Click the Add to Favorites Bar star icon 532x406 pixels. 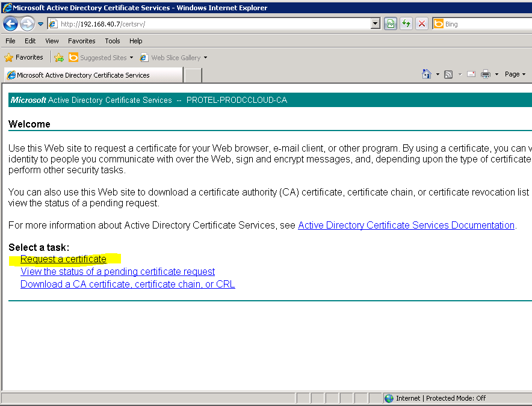[x=59, y=58]
